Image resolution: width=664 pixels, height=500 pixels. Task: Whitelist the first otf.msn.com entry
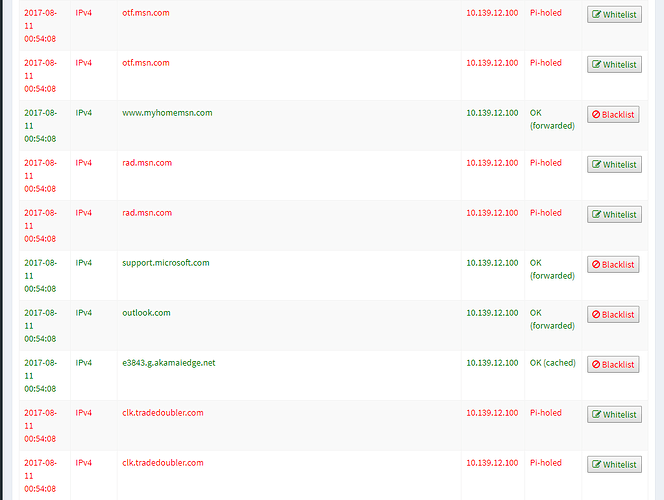click(613, 15)
